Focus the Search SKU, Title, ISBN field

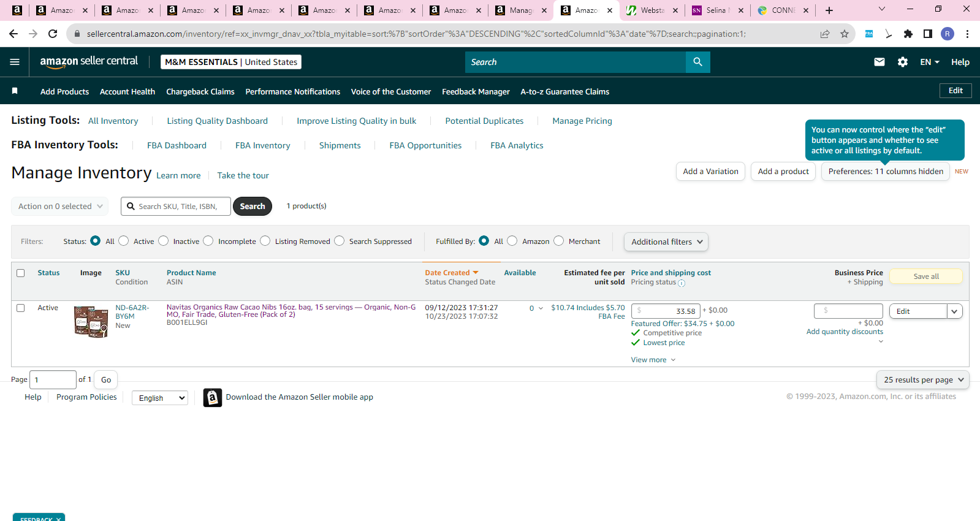pyautogui.click(x=176, y=207)
